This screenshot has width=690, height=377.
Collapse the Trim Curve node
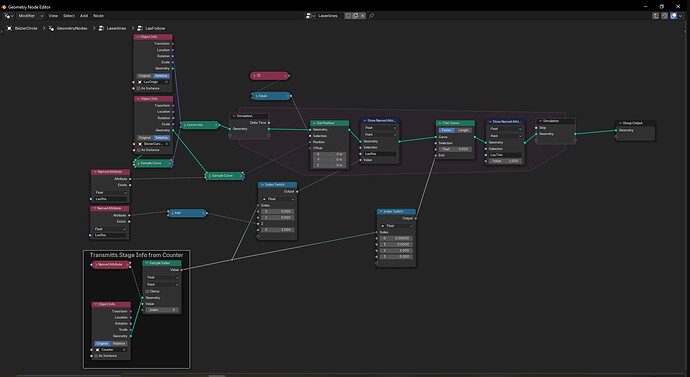click(440, 123)
